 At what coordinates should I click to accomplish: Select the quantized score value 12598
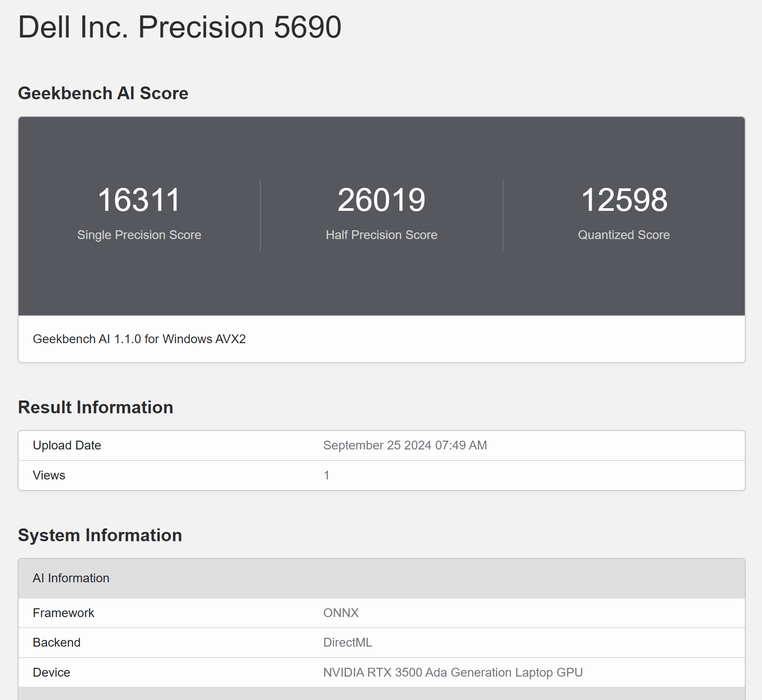(624, 200)
